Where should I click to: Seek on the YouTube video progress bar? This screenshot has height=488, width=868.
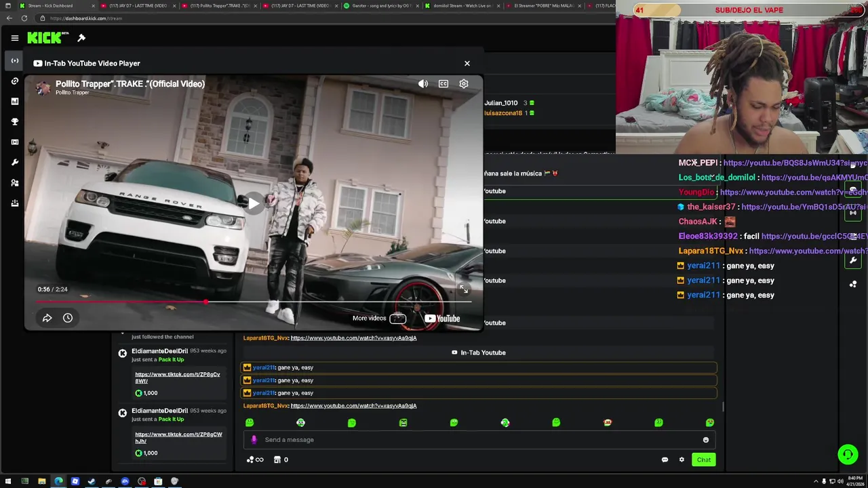click(x=253, y=302)
